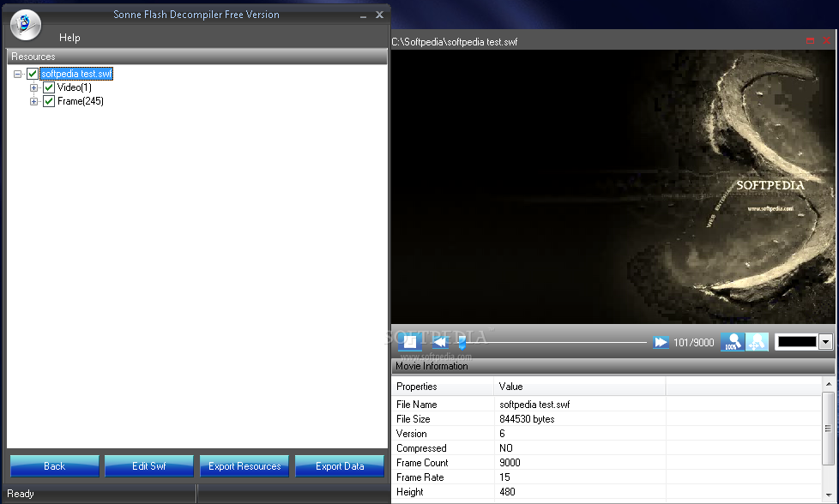Viewport: 839px width, 504px height.
Task: Click the C:\Softpedia\softpedia test.swf path title
Action: pos(455,42)
